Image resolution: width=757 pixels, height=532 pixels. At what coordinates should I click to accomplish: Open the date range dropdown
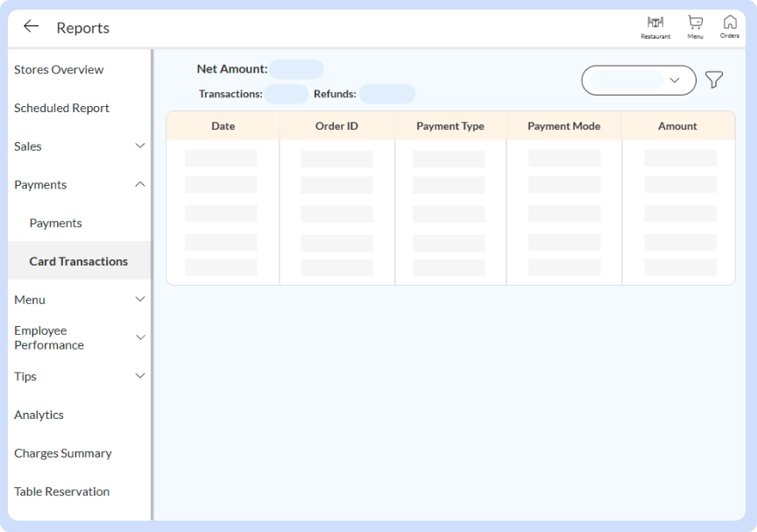[x=639, y=80]
